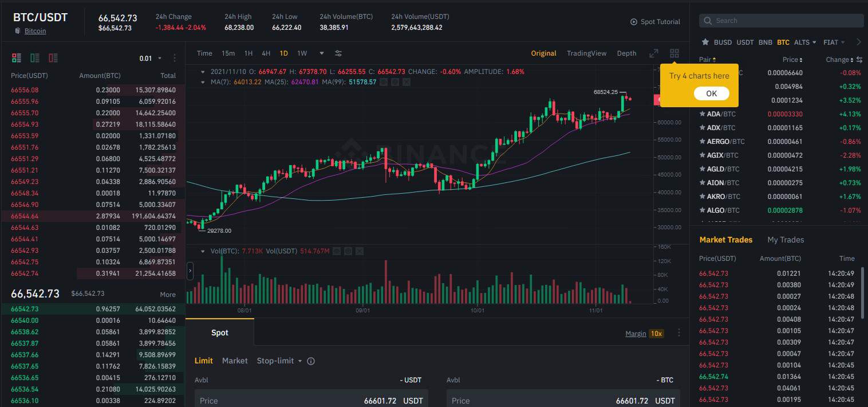Switch to Depth chart tab
The height and width of the screenshot is (407, 868).
(626, 53)
